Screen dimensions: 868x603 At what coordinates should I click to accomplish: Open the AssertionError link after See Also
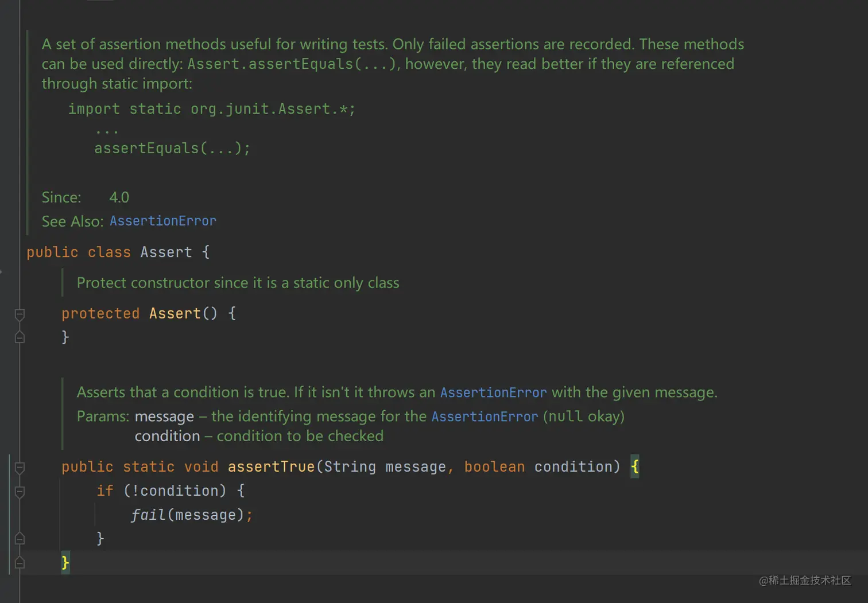163,221
